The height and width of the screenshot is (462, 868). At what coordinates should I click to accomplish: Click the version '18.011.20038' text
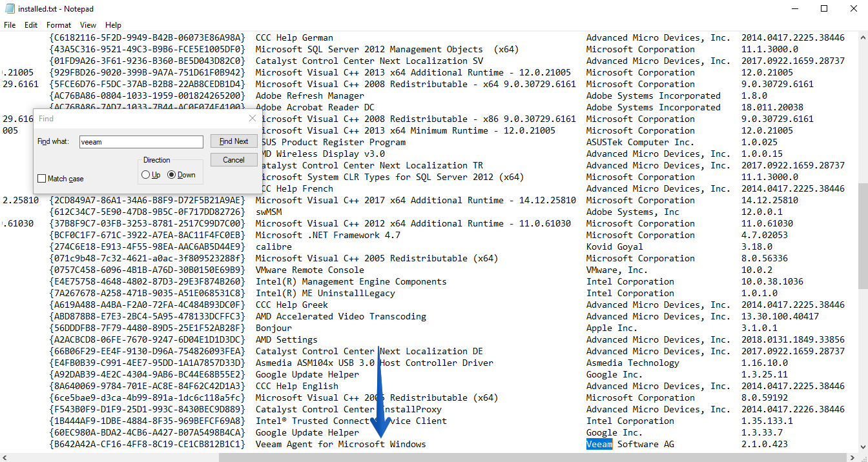click(772, 107)
